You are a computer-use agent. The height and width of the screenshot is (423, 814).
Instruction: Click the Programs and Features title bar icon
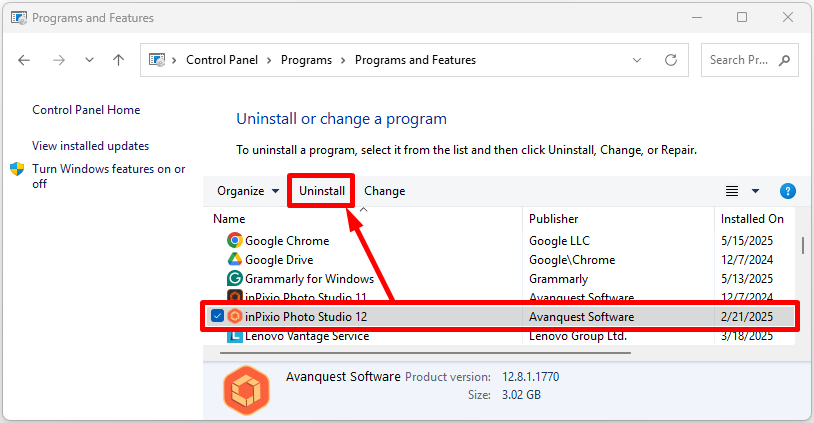pos(19,18)
